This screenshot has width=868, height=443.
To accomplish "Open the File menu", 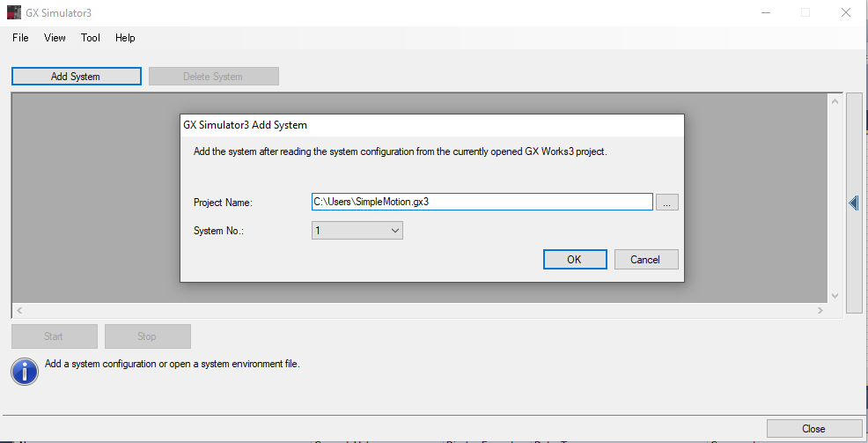I will (x=20, y=38).
